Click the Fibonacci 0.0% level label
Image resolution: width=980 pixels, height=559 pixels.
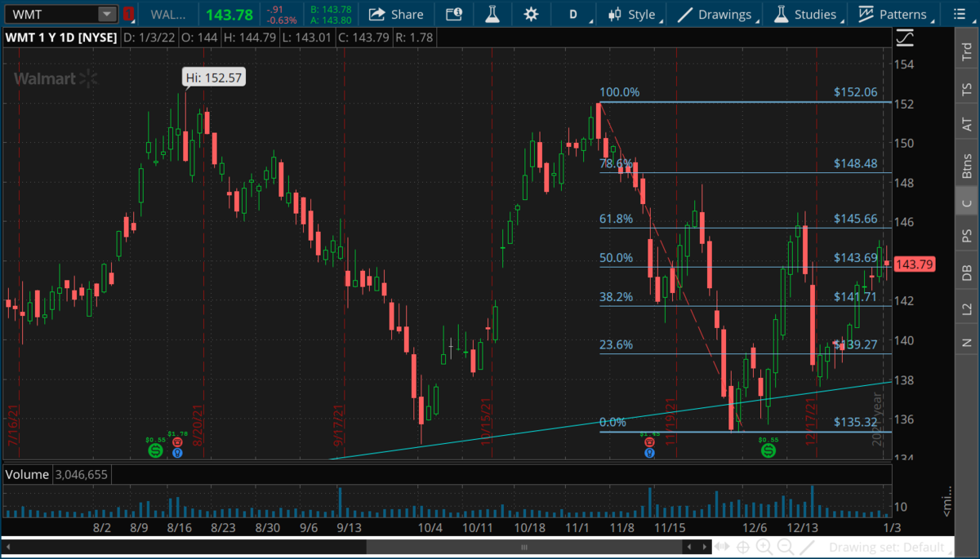pyautogui.click(x=612, y=422)
